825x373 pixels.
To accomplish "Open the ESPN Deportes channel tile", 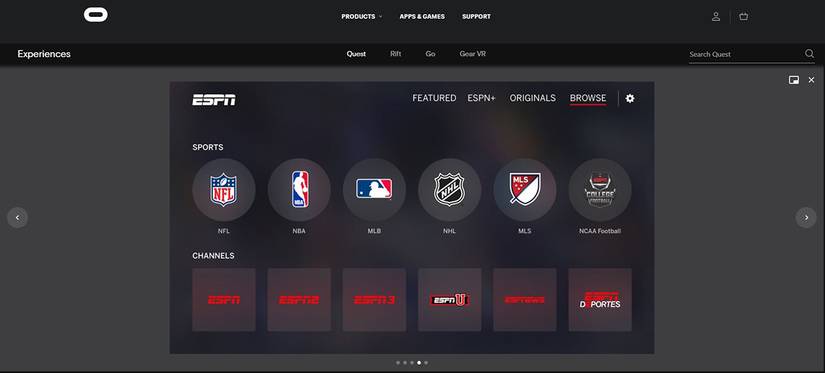I will click(x=600, y=300).
